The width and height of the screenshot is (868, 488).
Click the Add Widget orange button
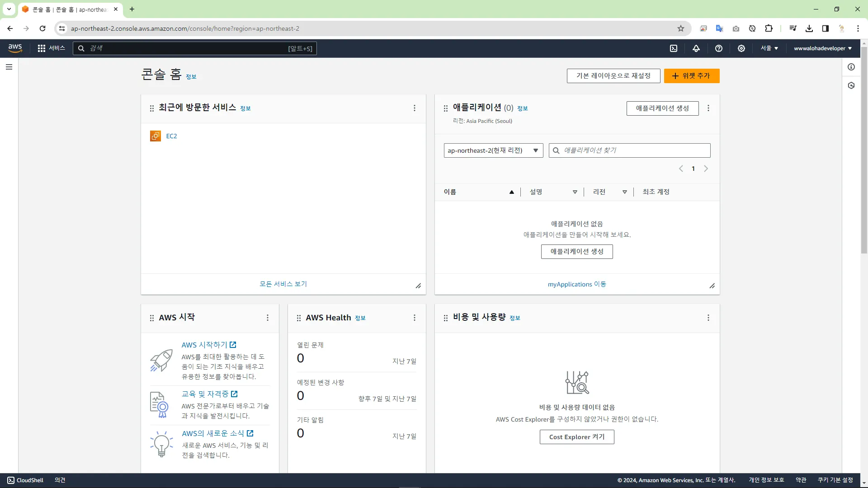(691, 76)
